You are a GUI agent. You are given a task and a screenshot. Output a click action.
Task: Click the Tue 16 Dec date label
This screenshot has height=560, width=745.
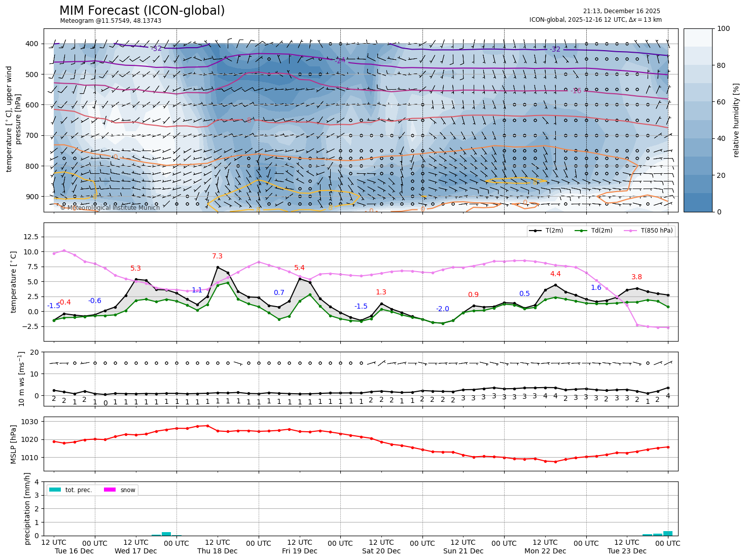74,551
